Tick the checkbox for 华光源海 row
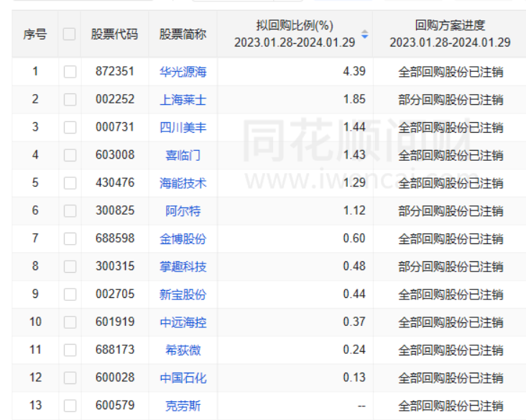 70,72
